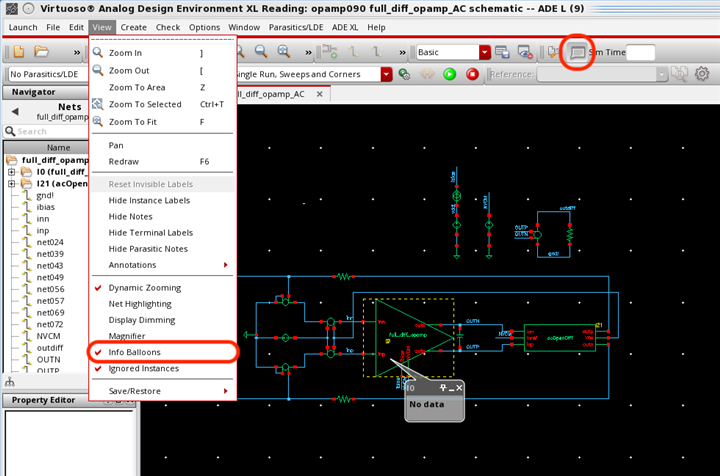This screenshot has width=720, height=476.
Task: Toggle the Info Balloons option off
Action: pyautogui.click(x=134, y=352)
